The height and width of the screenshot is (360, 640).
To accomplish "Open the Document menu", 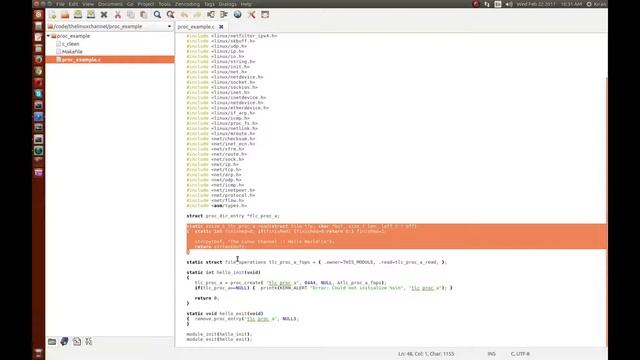I will [x=110, y=4].
